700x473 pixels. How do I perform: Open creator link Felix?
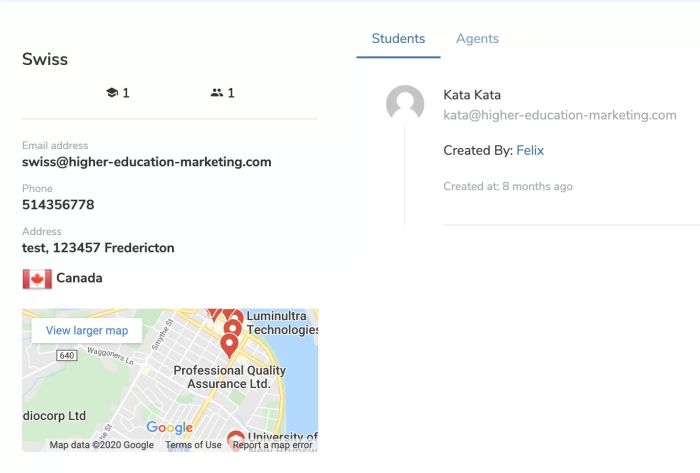pyautogui.click(x=530, y=150)
